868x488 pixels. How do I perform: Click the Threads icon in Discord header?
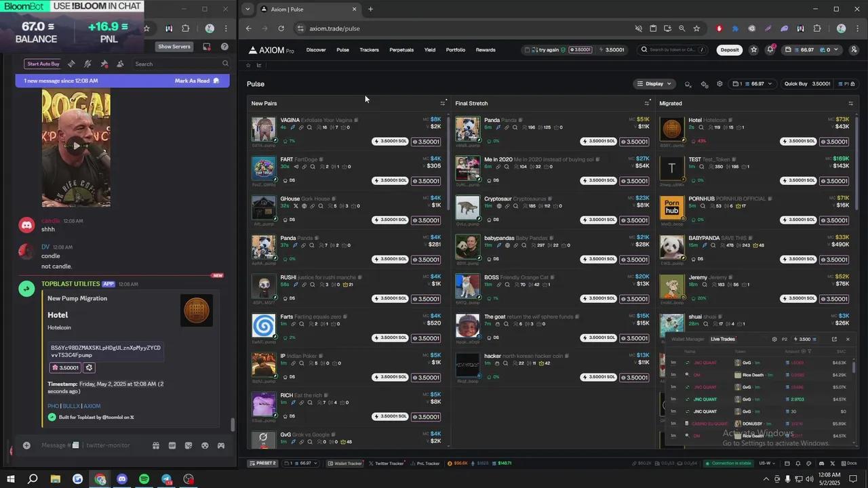71,64
